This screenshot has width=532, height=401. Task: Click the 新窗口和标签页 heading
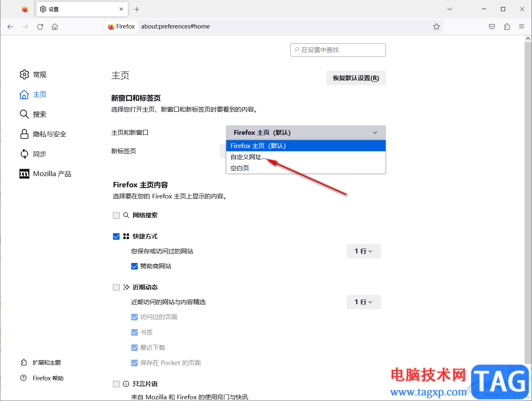(136, 98)
